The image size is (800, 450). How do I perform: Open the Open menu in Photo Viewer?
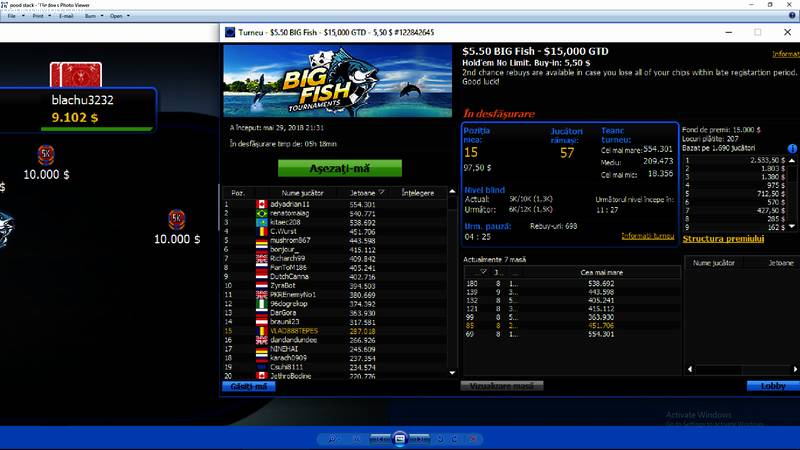click(116, 16)
